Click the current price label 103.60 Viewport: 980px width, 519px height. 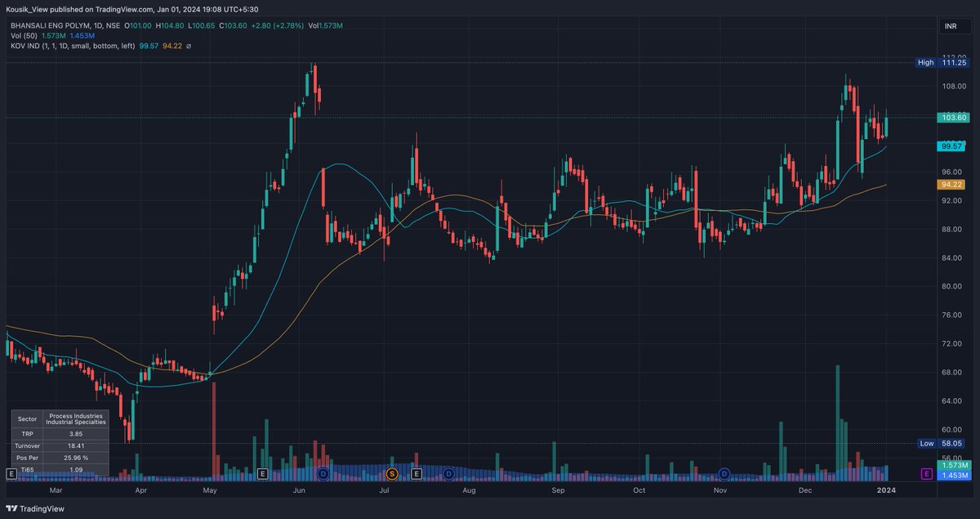pos(954,118)
